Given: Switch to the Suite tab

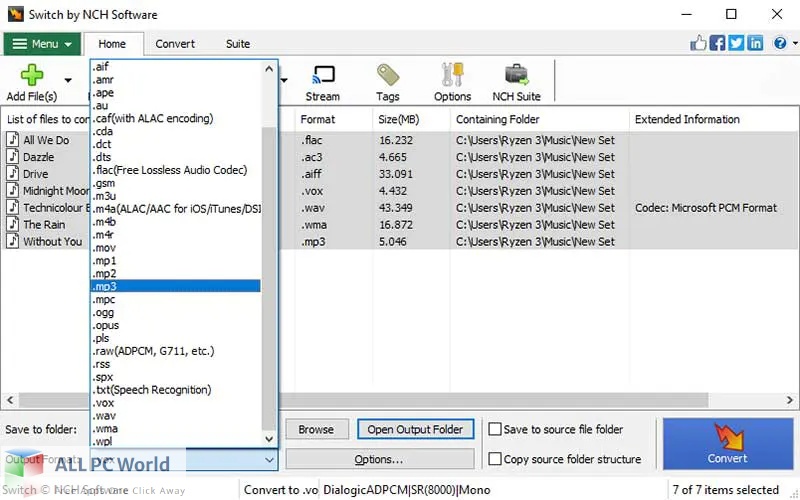Looking at the screenshot, I should coord(238,44).
